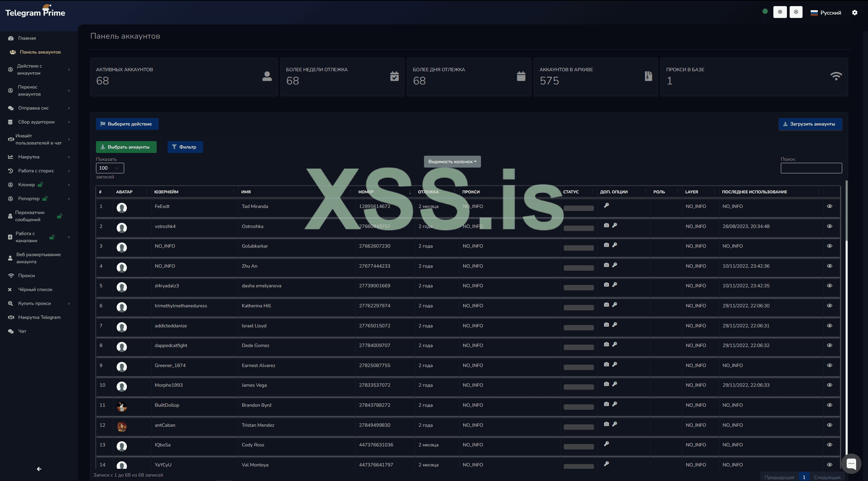Click key icon in FeExdt row
The width and height of the screenshot is (868, 481).
606,205
